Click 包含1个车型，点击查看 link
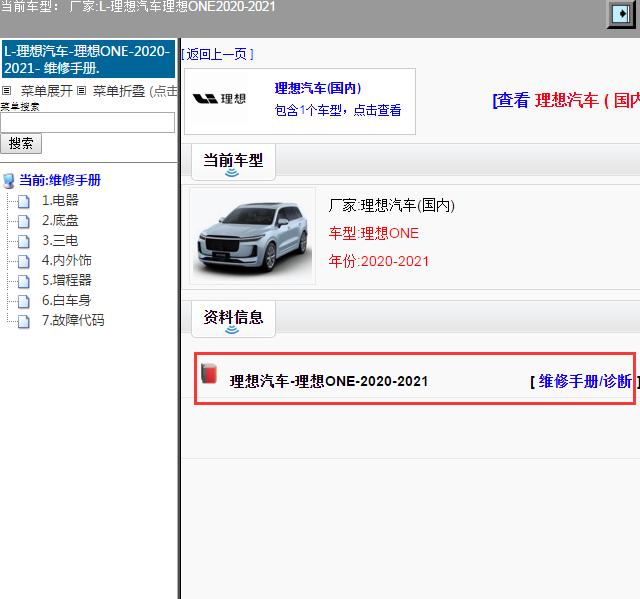Image resolution: width=640 pixels, height=599 pixels. tap(338, 110)
